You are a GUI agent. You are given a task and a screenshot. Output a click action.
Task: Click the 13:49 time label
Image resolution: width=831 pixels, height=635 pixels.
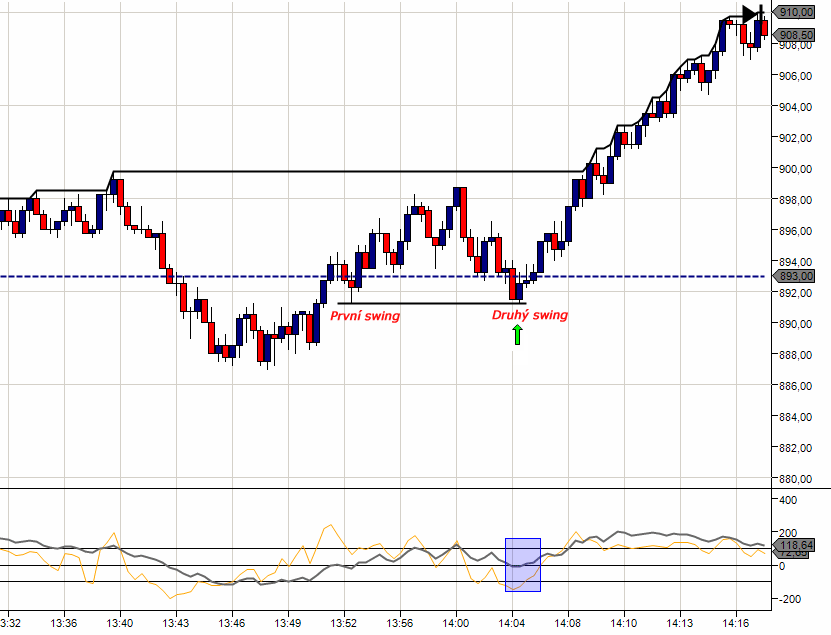[288, 623]
